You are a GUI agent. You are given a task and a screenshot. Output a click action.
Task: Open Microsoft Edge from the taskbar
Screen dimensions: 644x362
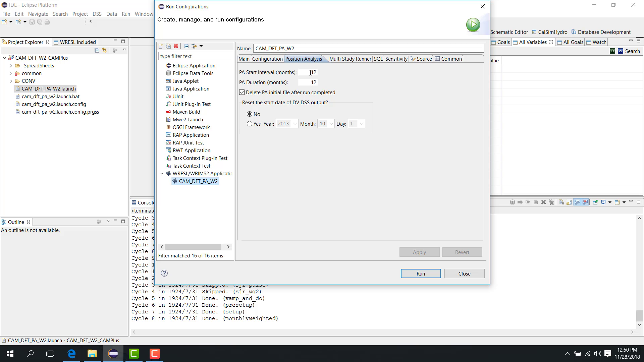(72, 354)
